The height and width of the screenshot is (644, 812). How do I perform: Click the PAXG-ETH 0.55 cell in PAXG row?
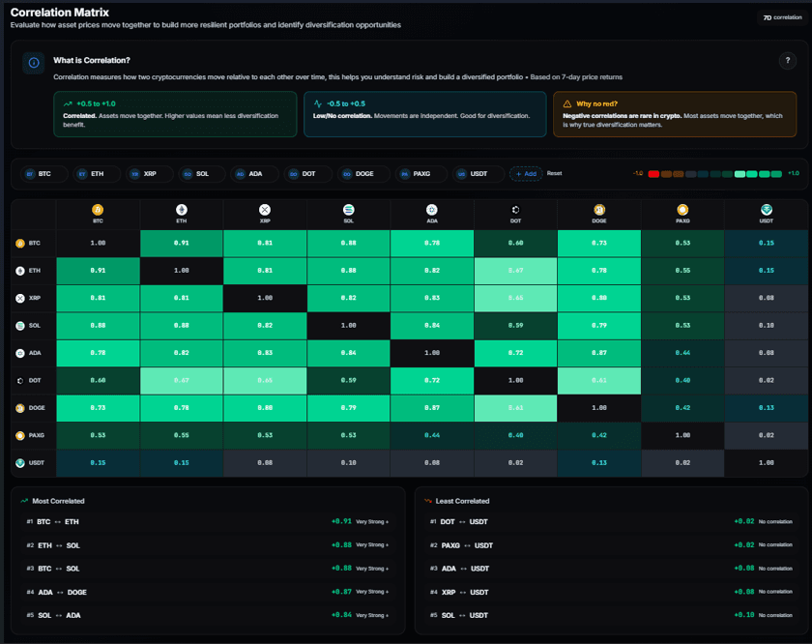pos(182,435)
